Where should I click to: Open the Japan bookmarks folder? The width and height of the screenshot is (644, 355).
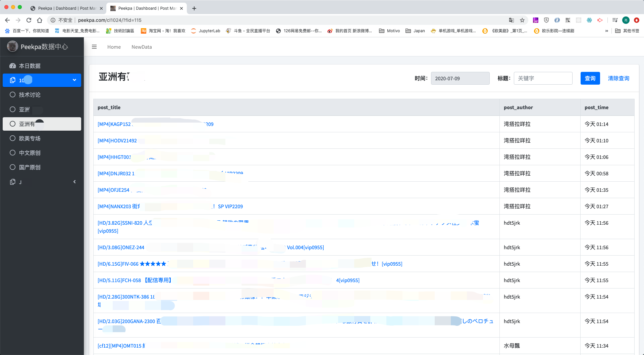415,31
